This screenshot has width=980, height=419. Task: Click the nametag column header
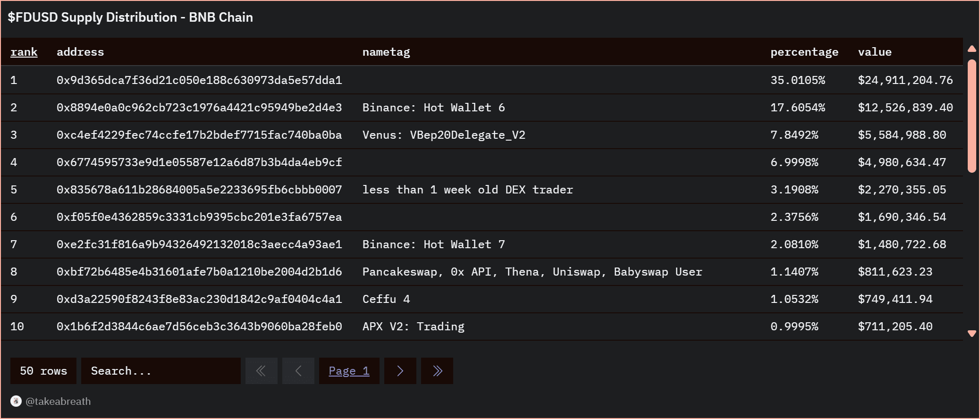pos(386,52)
